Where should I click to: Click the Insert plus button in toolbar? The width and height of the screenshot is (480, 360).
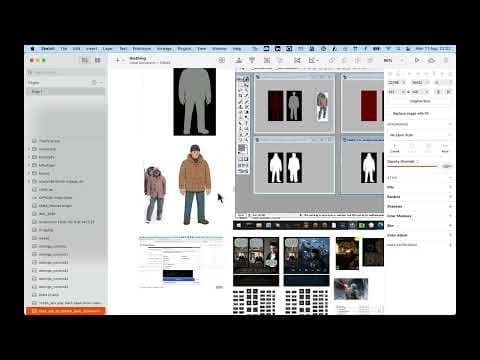coord(117,60)
